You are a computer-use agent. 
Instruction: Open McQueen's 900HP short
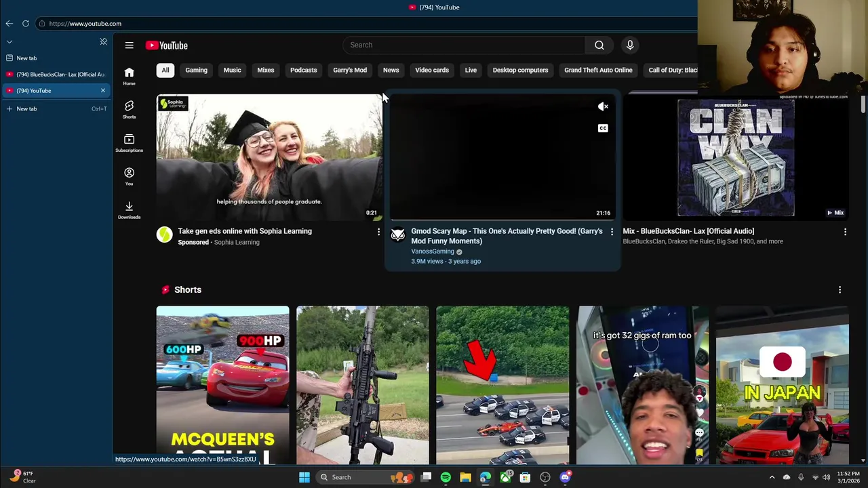[x=222, y=385]
